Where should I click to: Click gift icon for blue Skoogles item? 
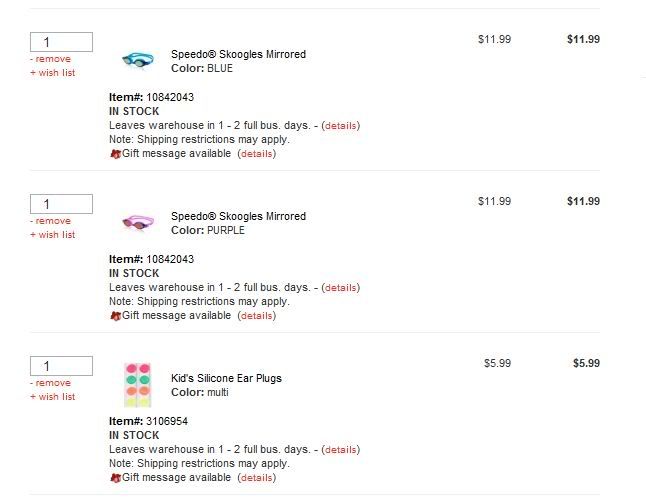(x=115, y=154)
